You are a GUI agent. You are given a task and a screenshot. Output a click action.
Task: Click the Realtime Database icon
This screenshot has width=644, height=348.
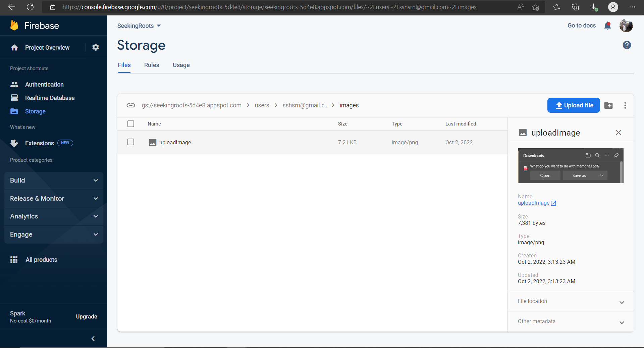14,98
